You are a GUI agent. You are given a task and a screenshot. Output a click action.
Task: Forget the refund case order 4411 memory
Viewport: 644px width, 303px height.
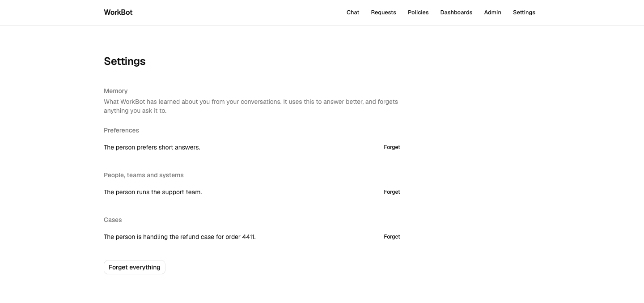[x=392, y=237]
